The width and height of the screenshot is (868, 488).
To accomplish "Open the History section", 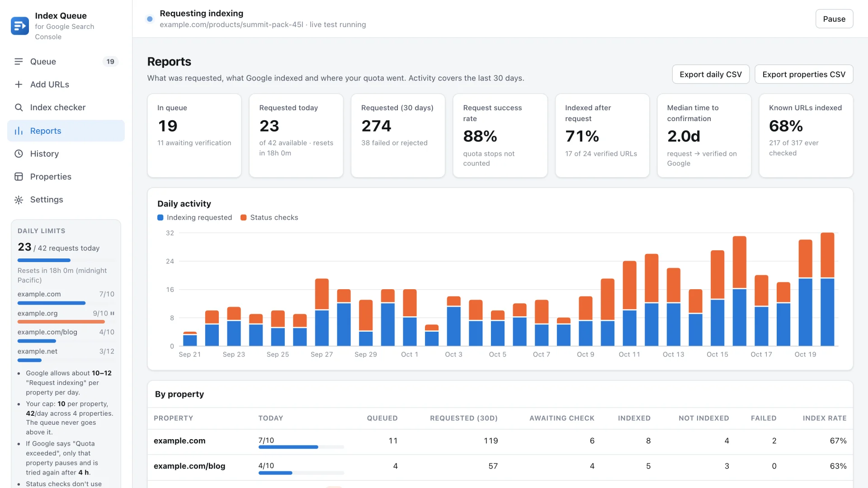I will click(x=66, y=154).
